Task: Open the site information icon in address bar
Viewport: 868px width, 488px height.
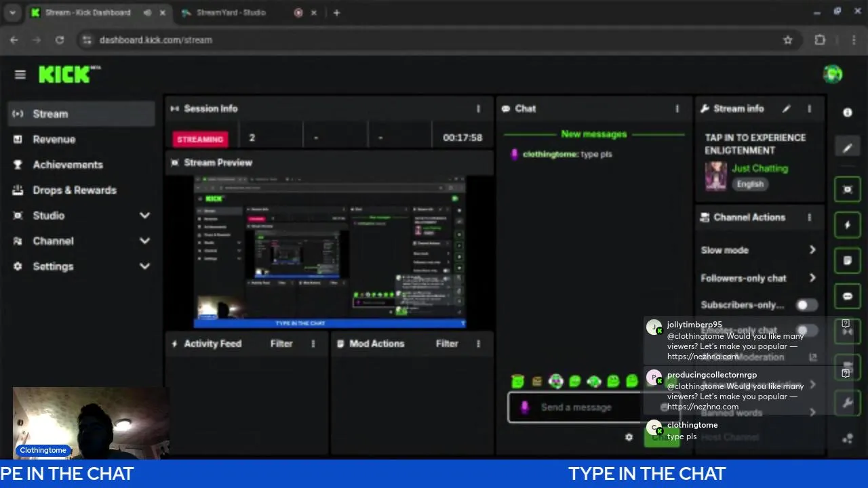Action: click(87, 40)
